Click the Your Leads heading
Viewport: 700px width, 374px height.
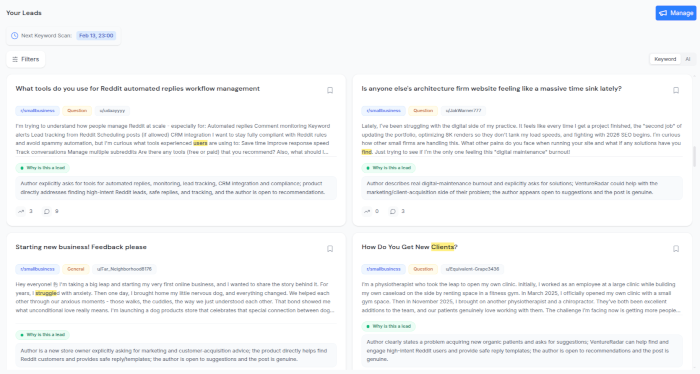pyautogui.click(x=24, y=12)
